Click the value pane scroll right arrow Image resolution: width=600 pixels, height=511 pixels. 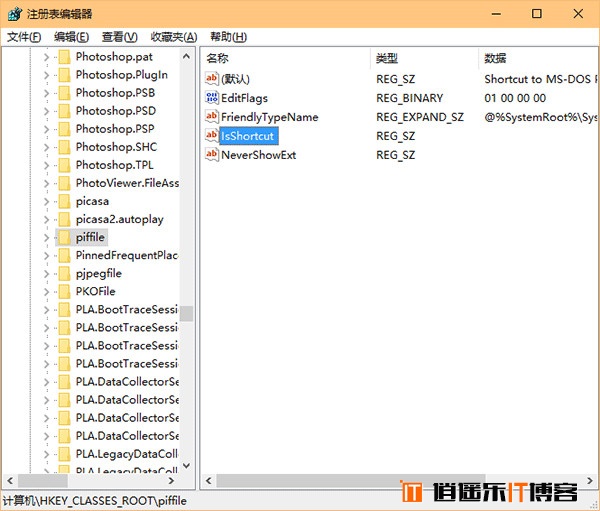point(590,480)
